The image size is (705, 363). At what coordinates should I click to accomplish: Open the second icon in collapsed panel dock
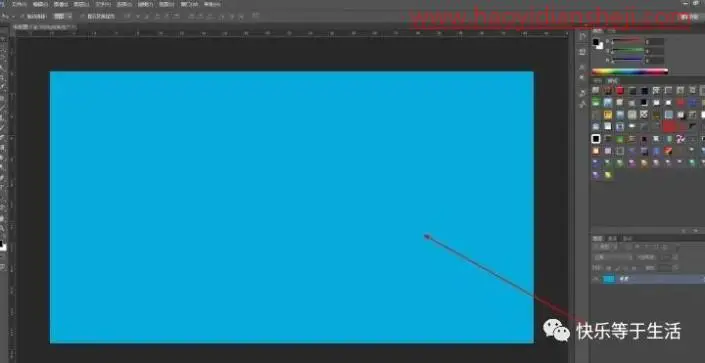[583, 52]
